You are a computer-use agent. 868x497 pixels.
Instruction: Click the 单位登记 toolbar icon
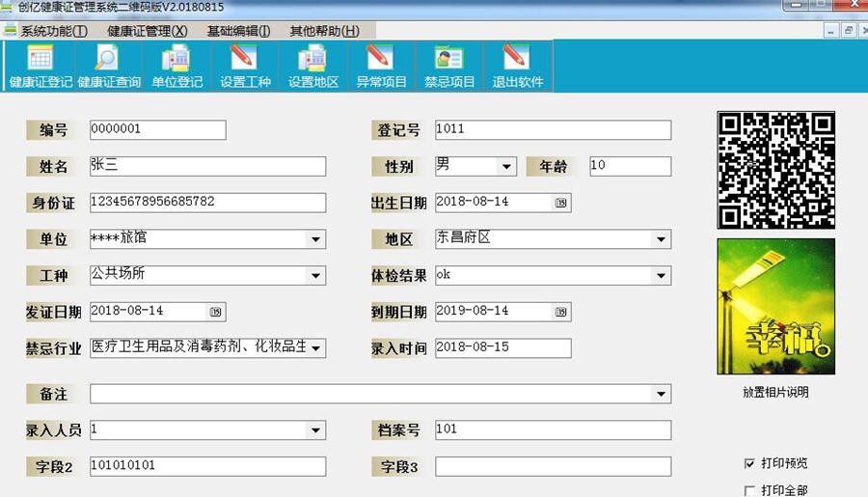[176, 67]
